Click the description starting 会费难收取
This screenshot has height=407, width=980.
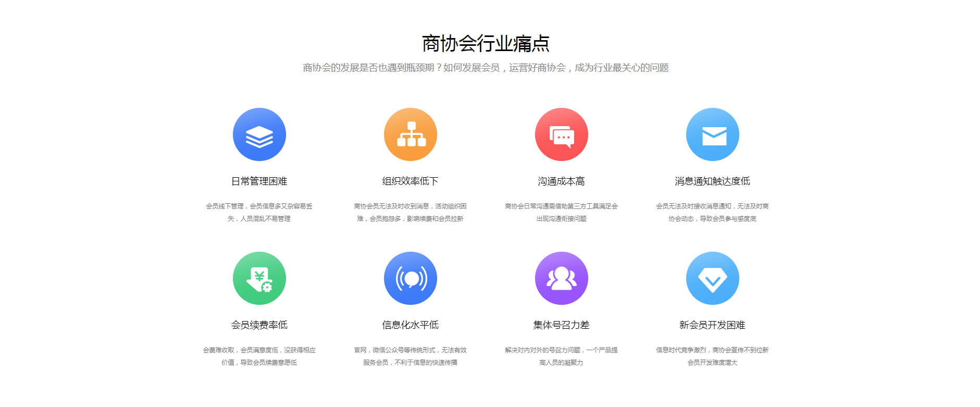(259, 356)
